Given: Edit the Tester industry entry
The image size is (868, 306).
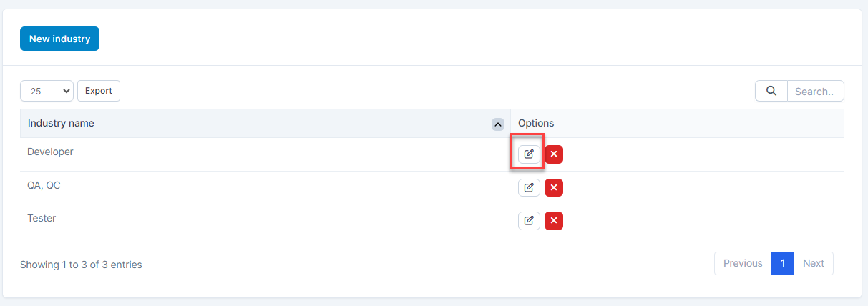Looking at the screenshot, I should [529, 220].
